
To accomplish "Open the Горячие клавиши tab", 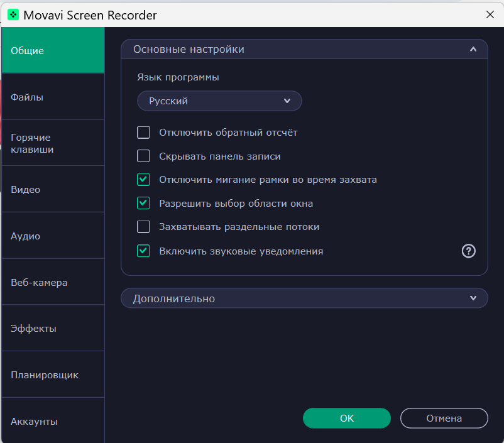I will tap(53, 143).
